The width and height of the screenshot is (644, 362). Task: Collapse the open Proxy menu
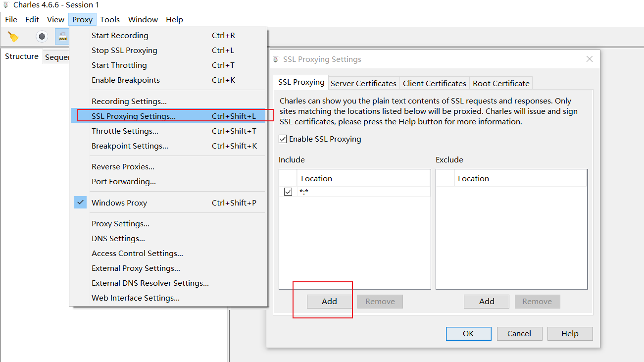tap(82, 20)
